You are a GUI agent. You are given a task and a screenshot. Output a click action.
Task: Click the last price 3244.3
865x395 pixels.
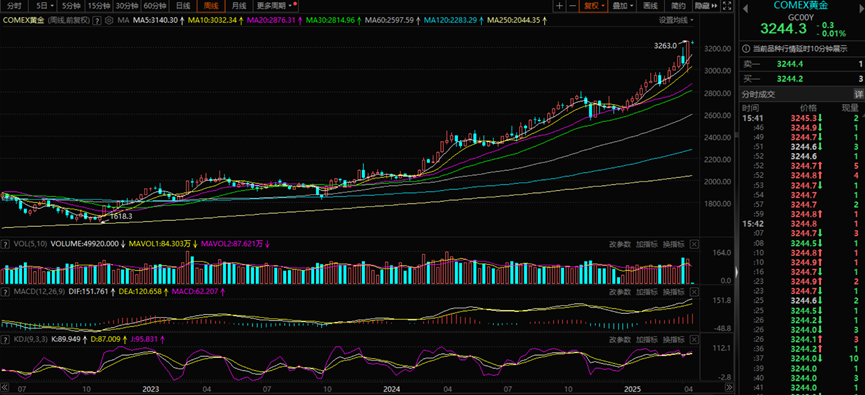(783, 29)
